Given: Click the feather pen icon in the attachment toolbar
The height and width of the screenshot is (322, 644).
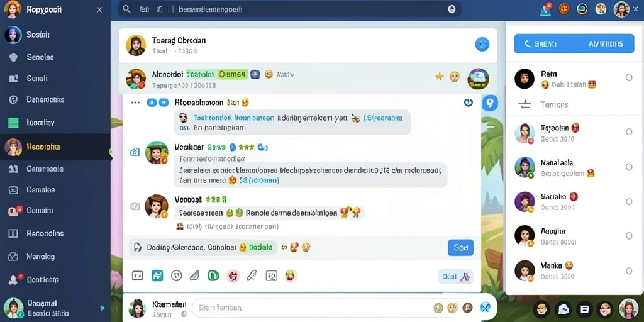Looking at the screenshot, I should click(194, 275).
